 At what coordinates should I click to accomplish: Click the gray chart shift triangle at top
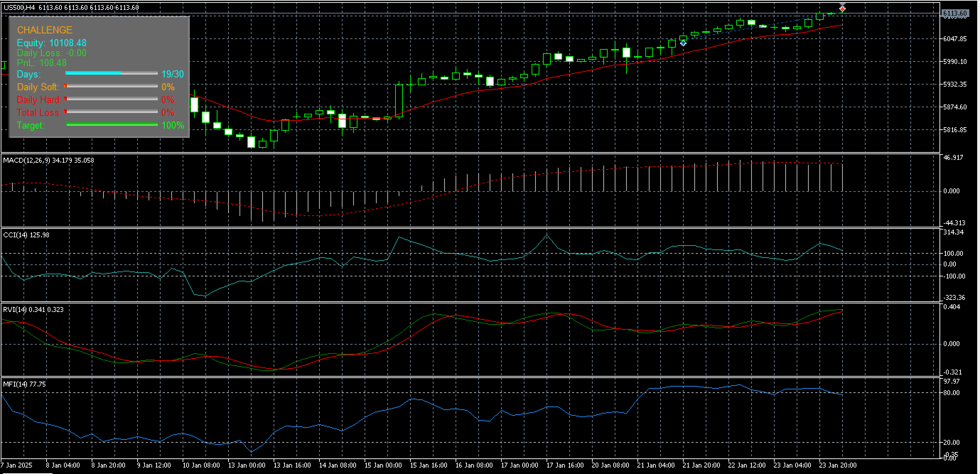point(842,5)
